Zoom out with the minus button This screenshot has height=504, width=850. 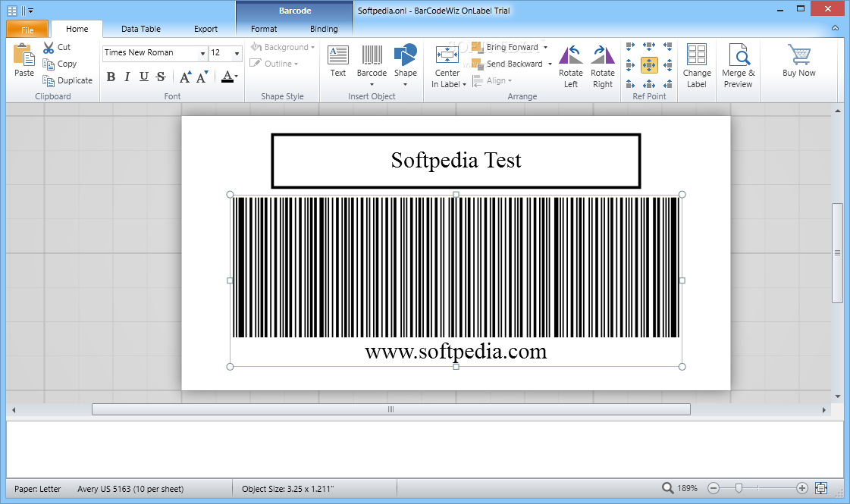click(x=714, y=488)
